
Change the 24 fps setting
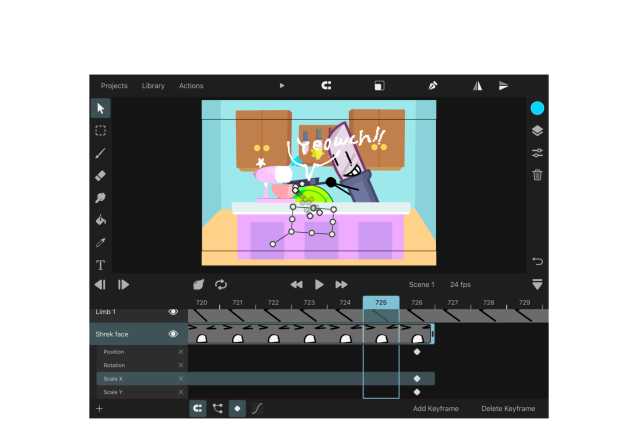point(460,285)
